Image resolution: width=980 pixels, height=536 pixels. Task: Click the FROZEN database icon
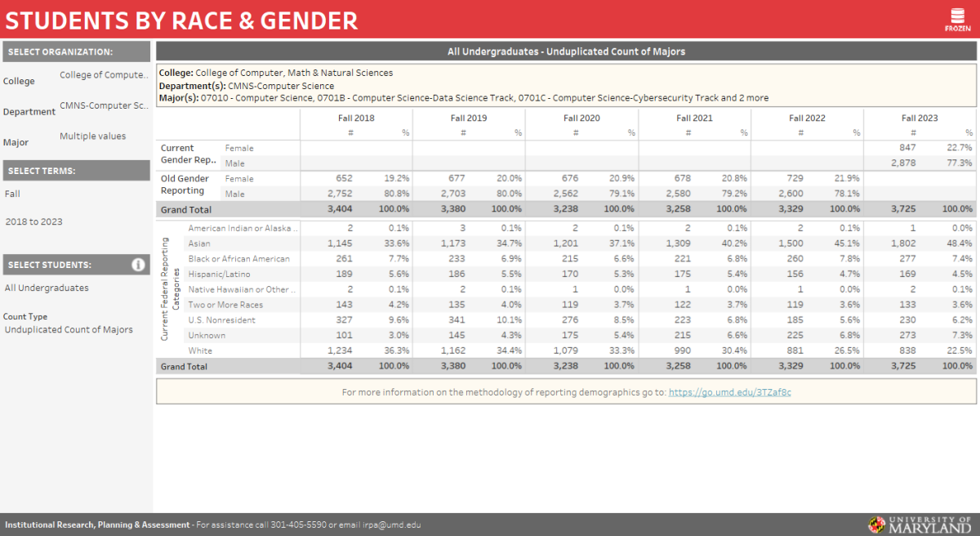tap(957, 20)
